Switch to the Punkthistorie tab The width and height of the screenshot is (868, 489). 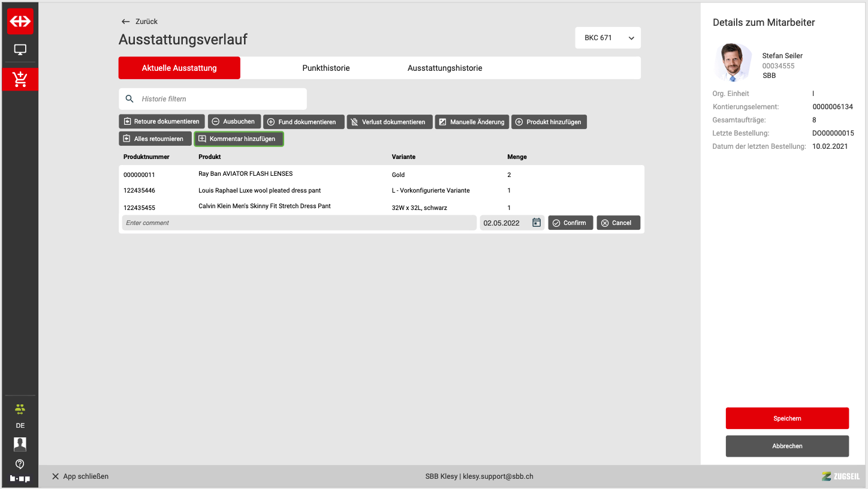(325, 68)
